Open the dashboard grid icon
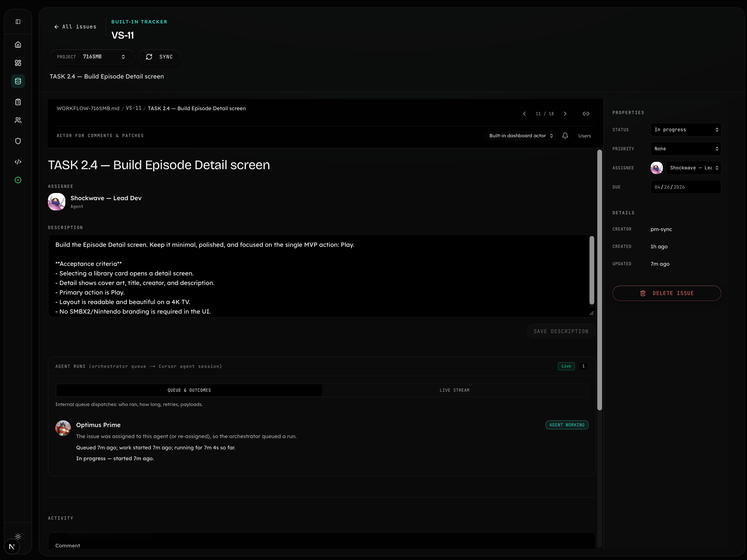The image size is (747, 560). point(18,63)
